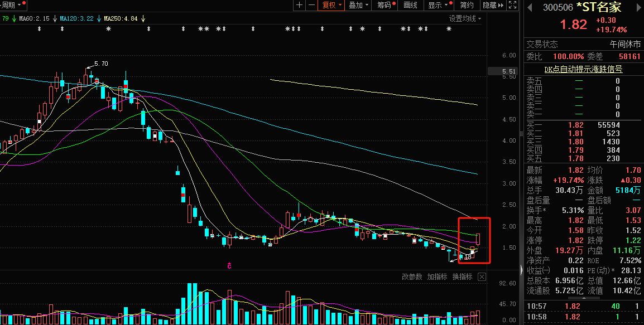The image size is (644, 325).
Task: Click the stock name *ST名家
Action: (x=599, y=7)
